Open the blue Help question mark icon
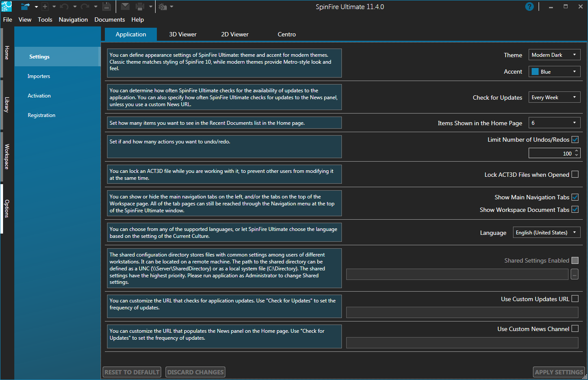The image size is (588, 380). [x=529, y=6]
